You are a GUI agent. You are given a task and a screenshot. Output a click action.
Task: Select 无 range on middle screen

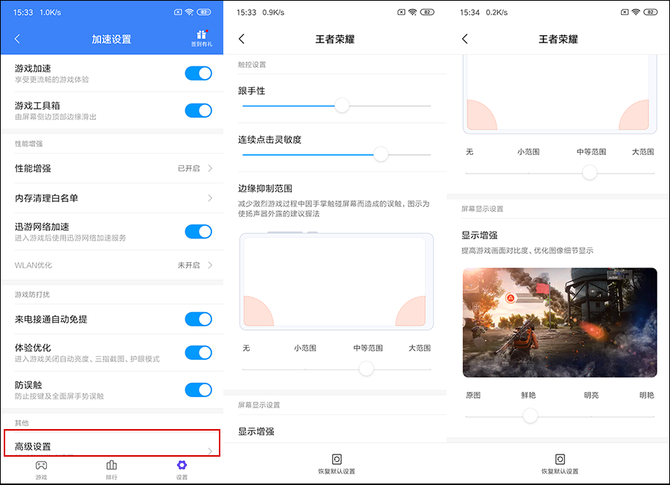coord(246,348)
